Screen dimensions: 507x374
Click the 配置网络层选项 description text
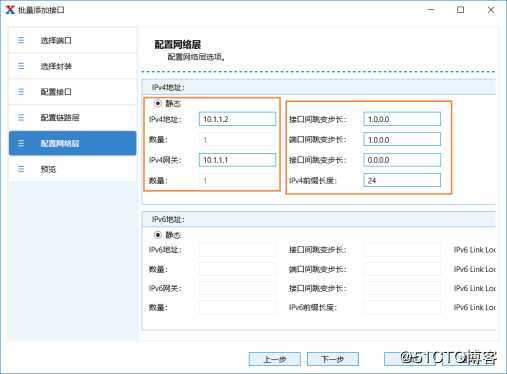(x=196, y=57)
